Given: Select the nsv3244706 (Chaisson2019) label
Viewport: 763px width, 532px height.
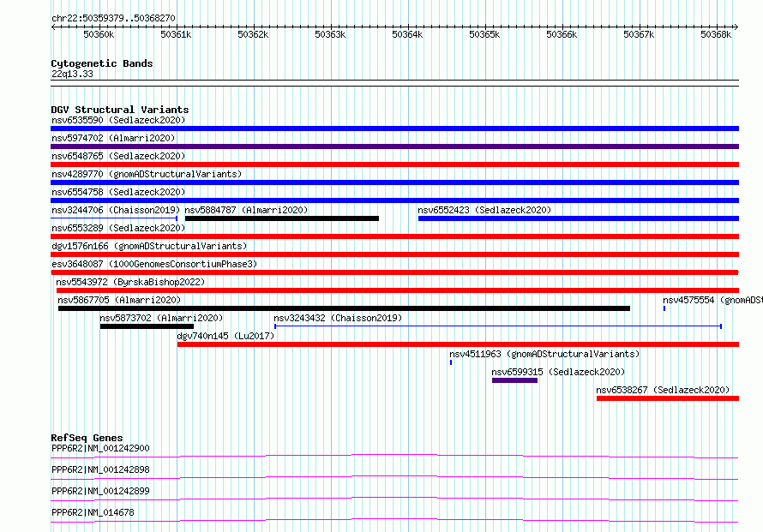Looking at the screenshot, I should pyautogui.click(x=116, y=210).
